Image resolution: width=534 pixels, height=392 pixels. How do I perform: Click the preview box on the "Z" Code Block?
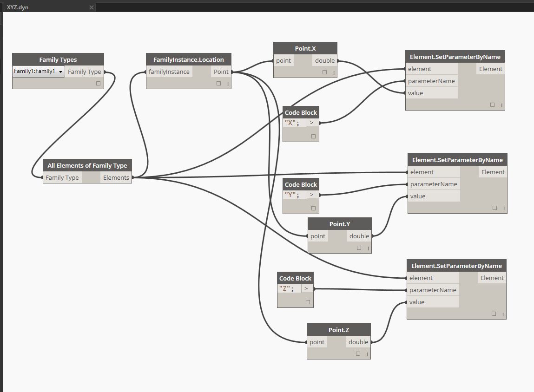coord(308,302)
